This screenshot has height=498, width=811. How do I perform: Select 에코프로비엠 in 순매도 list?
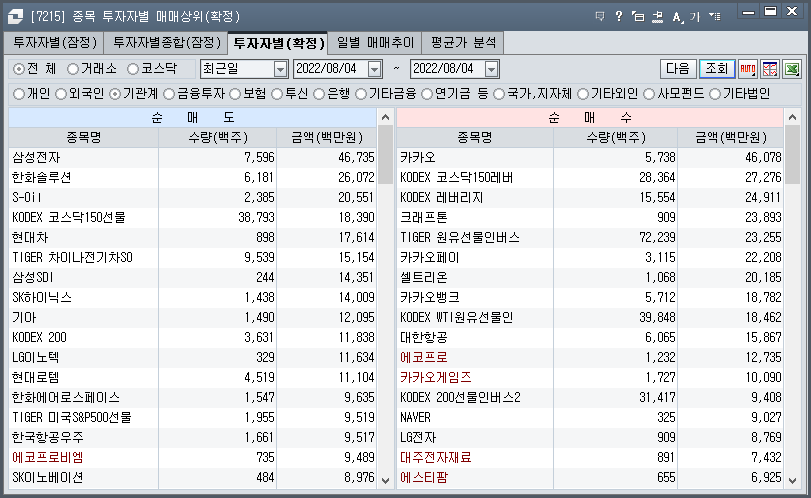48,458
